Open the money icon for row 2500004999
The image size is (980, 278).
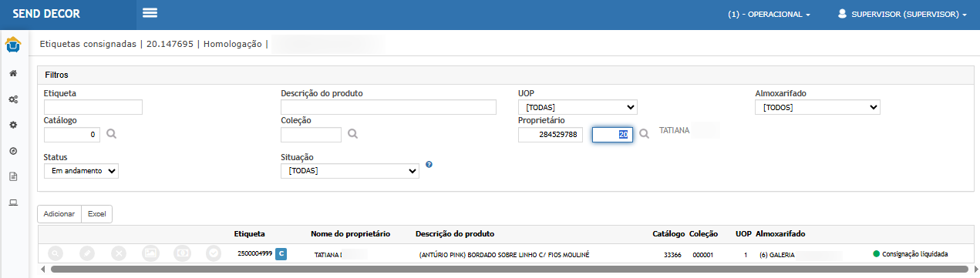tap(182, 253)
